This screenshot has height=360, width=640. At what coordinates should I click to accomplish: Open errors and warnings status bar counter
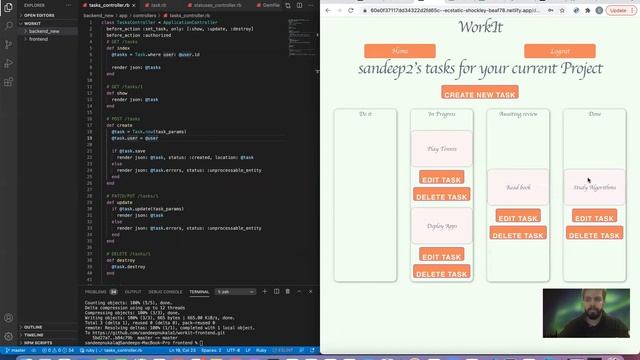pyautogui.click(x=58, y=350)
